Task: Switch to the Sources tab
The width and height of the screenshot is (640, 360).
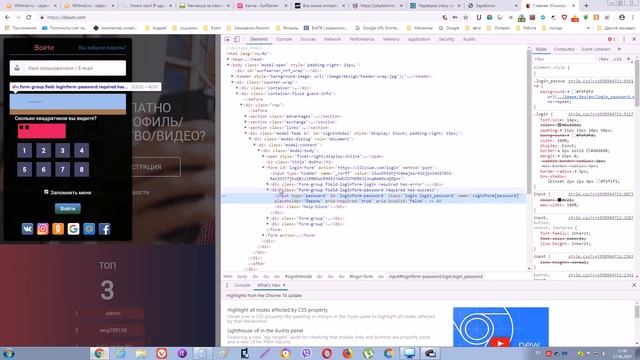Action: click(308, 39)
